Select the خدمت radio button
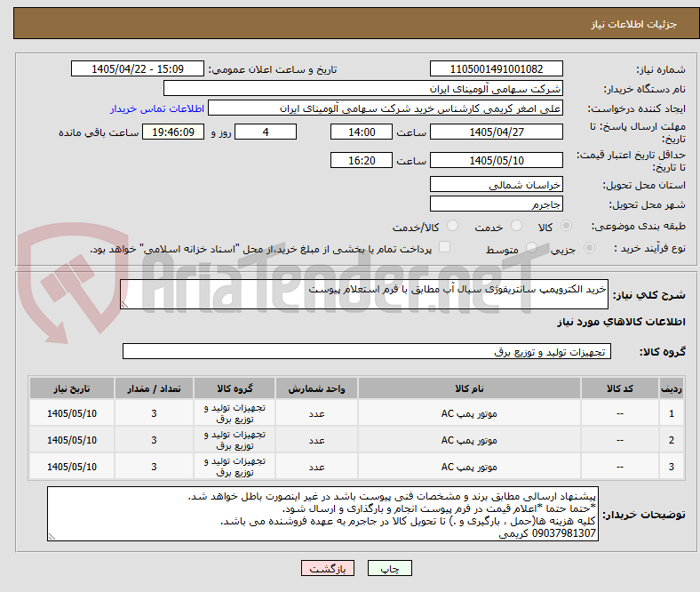Image resolution: width=700 pixels, height=592 pixels. click(516, 226)
